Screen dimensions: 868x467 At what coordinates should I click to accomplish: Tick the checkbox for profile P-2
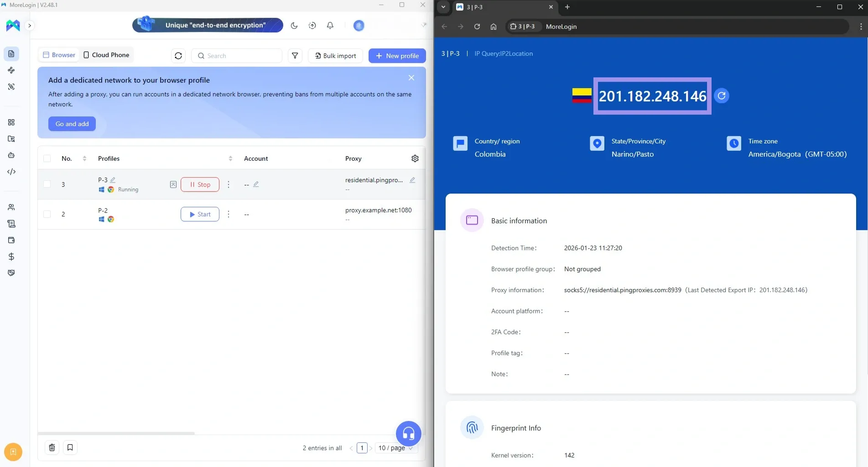(47, 214)
